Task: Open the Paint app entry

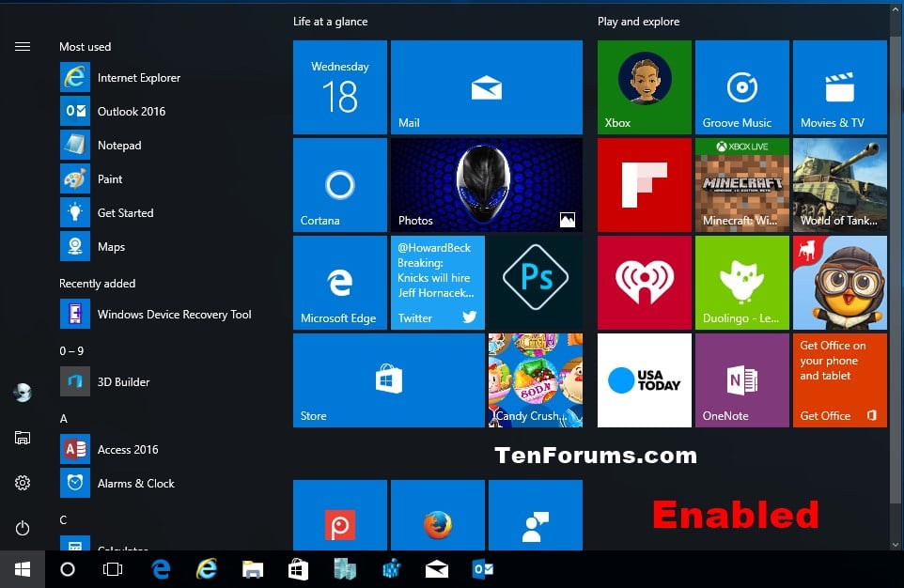Action: pyautogui.click(x=92, y=178)
